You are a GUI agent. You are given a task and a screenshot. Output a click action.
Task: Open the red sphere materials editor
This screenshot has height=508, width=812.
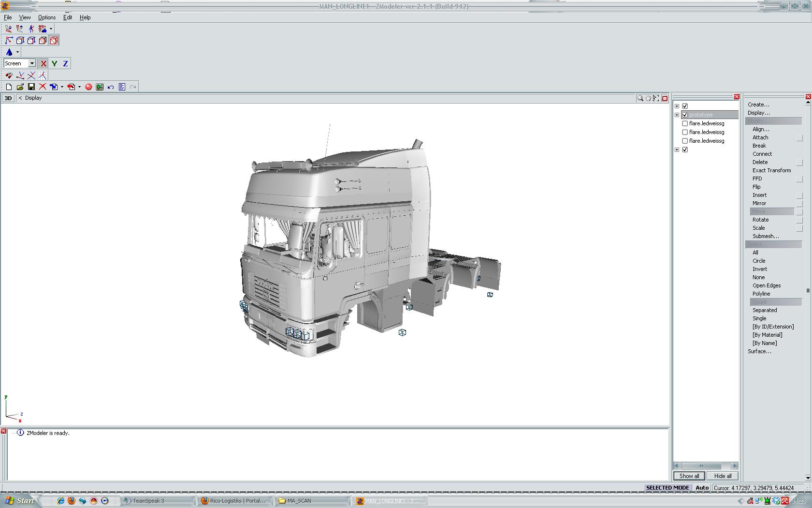(88, 87)
